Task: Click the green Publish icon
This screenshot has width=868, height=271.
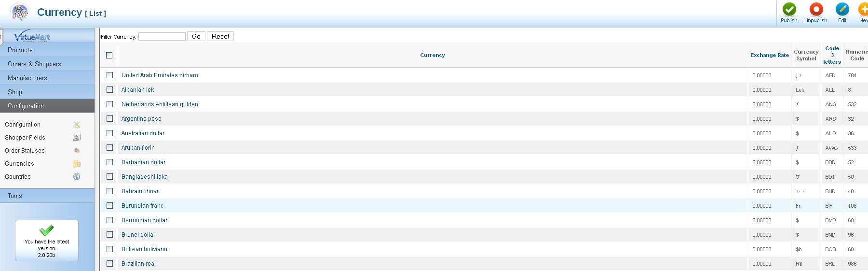Action: click(x=789, y=10)
